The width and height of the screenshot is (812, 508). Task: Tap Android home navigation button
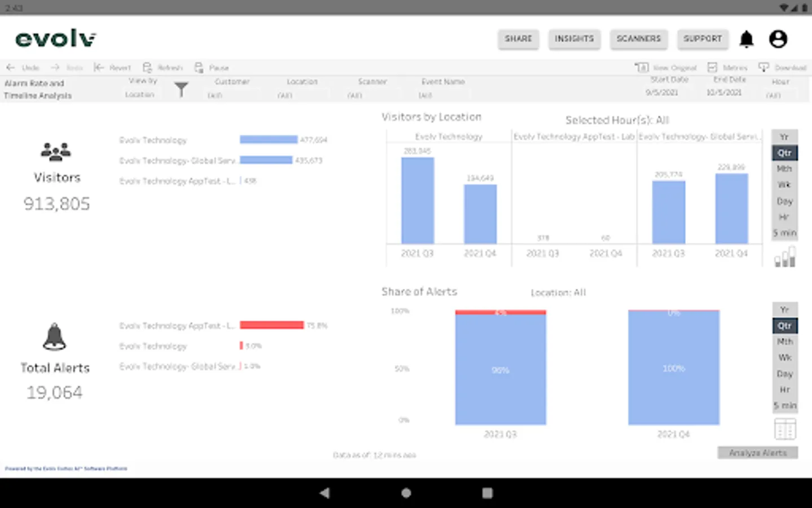click(406, 493)
